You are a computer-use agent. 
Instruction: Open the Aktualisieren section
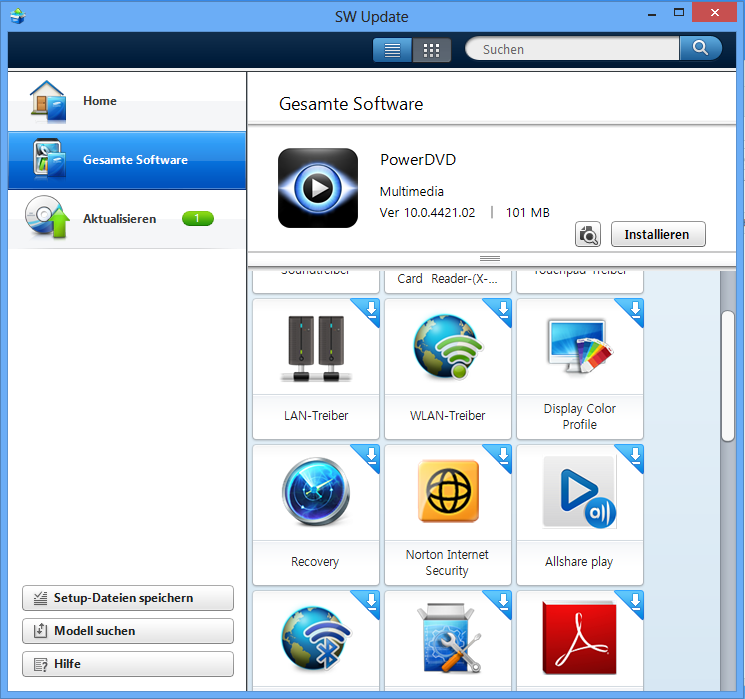pos(127,219)
